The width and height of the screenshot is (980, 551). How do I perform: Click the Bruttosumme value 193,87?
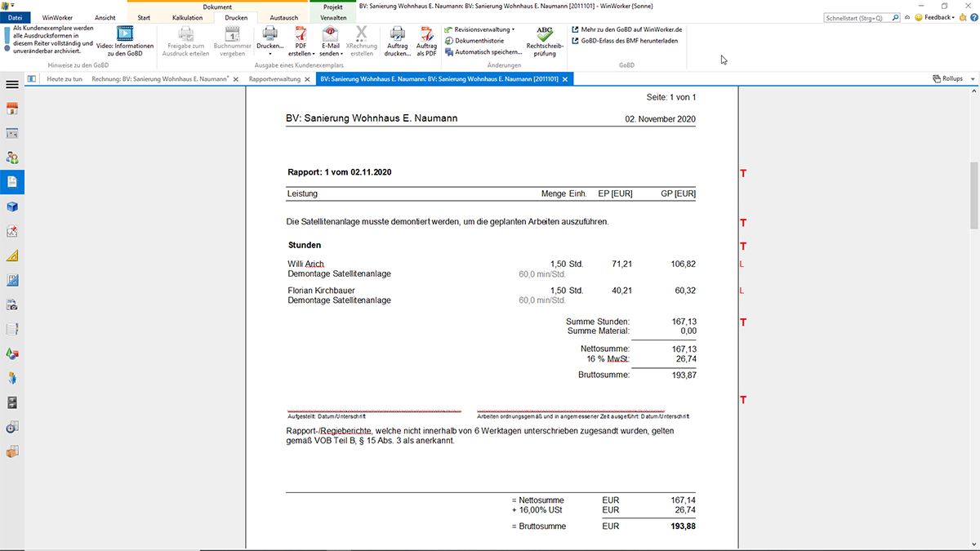point(684,375)
